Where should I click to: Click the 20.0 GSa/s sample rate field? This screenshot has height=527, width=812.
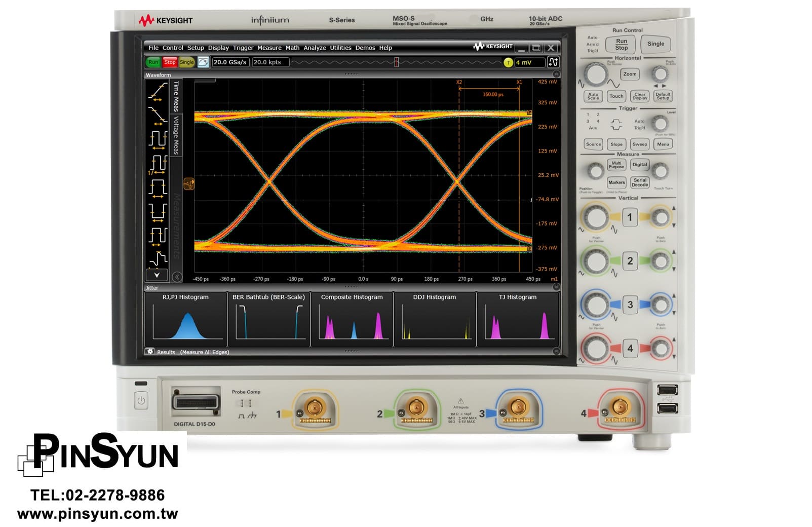230,62
